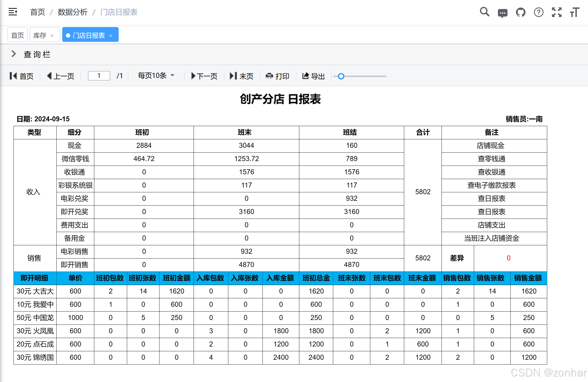This screenshot has width=588, height=382.
Task: Click the zoom slider handle
Action: [341, 76]
